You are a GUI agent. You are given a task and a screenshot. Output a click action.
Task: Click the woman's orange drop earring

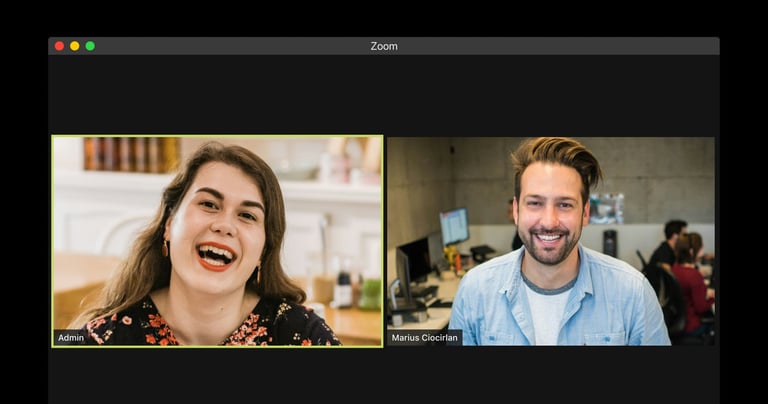click(x=165, y=249)
